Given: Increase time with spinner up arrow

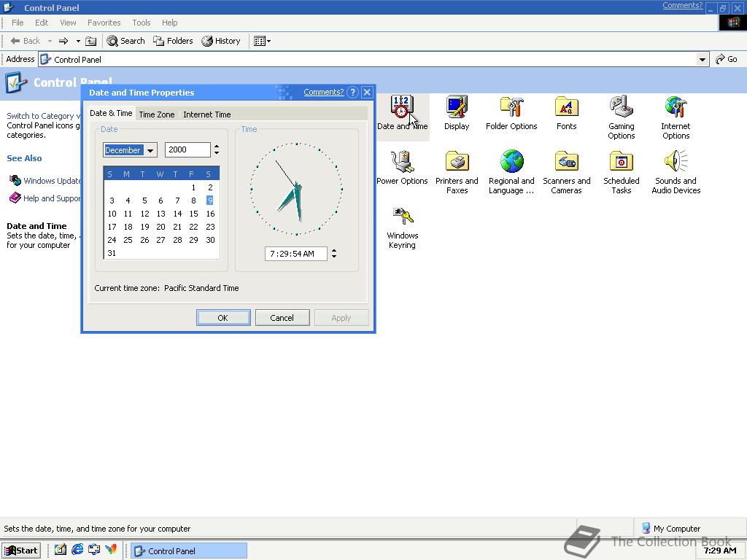Looking at the screenshot, I should coord(334,251).
